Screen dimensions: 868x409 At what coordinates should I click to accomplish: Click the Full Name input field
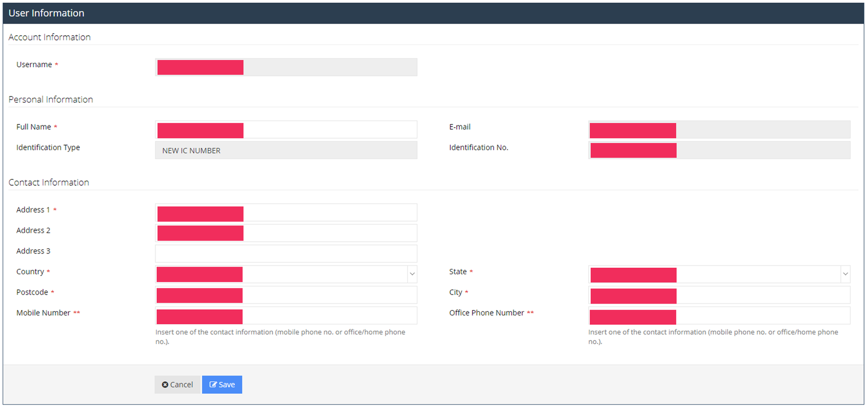click(x=286, y=130)
